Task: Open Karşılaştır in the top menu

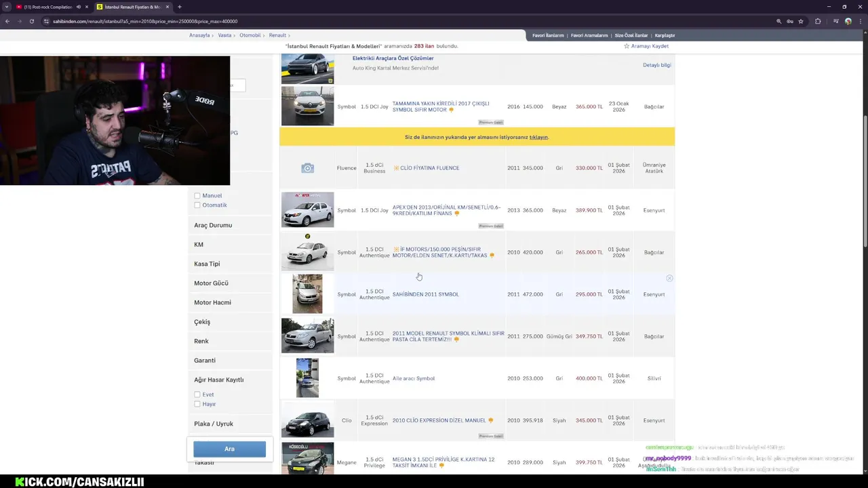Action: [665, 35]
